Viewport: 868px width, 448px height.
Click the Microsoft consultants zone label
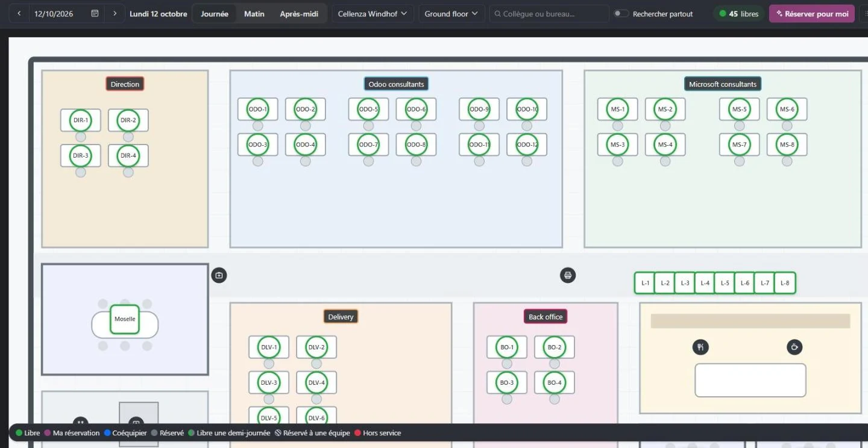point(723,84)
